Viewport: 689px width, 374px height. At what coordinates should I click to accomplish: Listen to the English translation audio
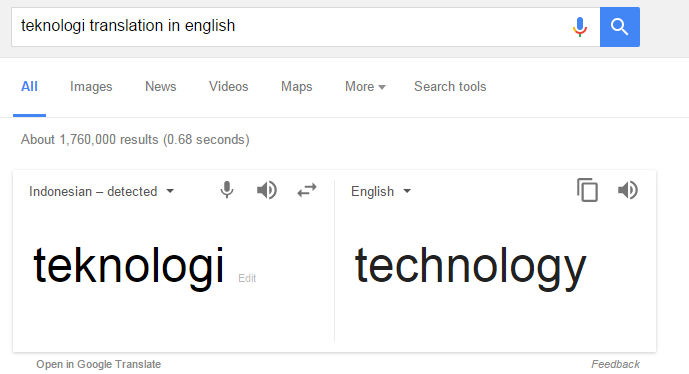627,190
